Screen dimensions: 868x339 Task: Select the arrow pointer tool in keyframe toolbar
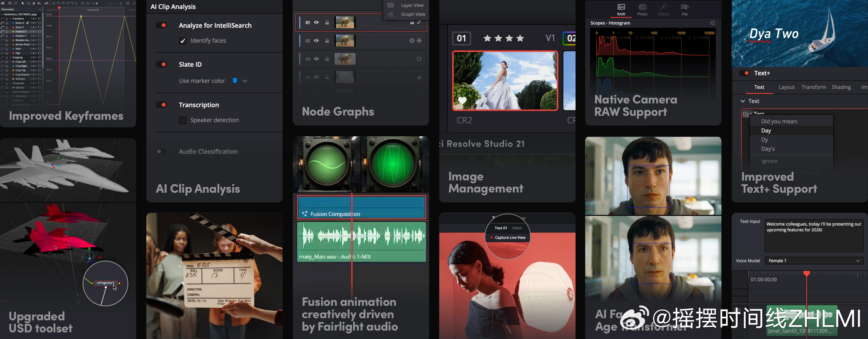pos(23,3)
